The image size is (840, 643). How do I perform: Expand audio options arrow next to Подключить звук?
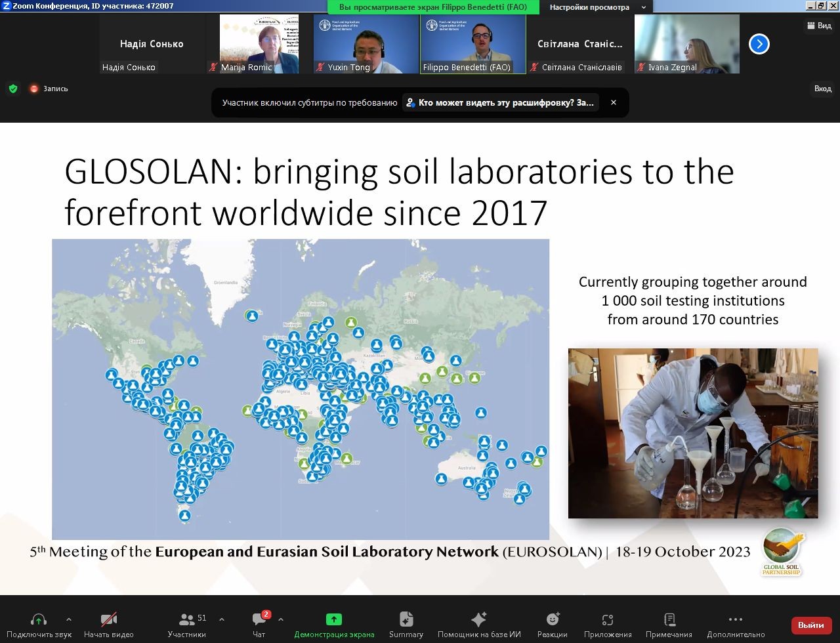pyautogui.click(x=68, y=619)
